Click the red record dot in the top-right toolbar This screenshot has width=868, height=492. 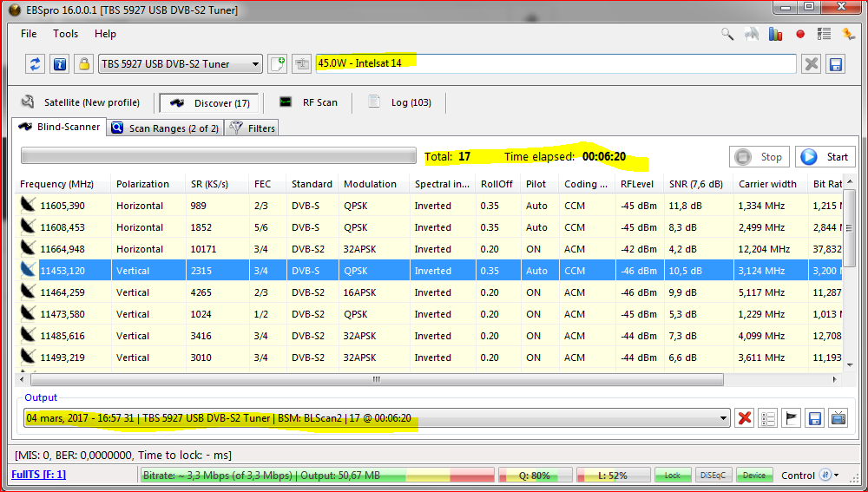tap(800, 35)
